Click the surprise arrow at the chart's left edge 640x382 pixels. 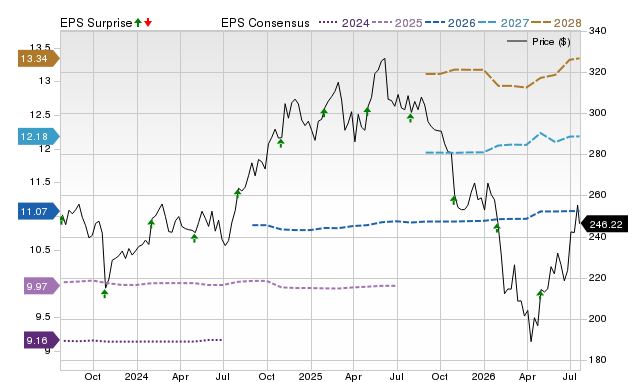point(62,220)
